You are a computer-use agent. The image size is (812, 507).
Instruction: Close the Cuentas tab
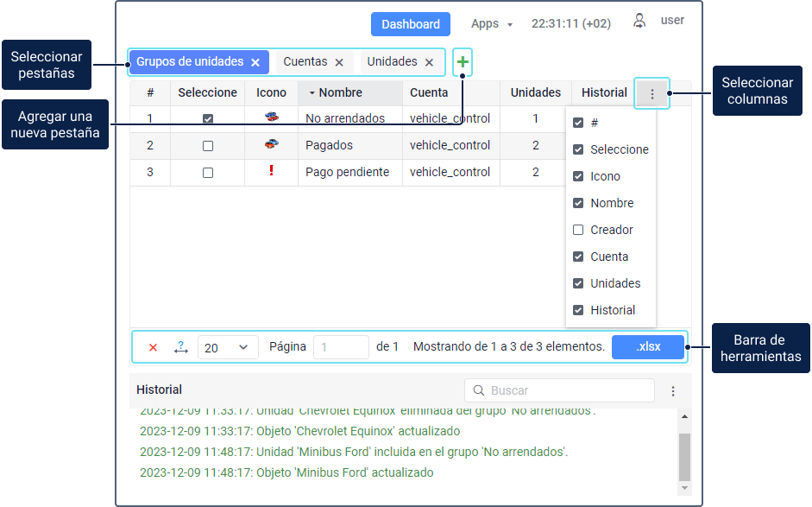click(339, 62)
